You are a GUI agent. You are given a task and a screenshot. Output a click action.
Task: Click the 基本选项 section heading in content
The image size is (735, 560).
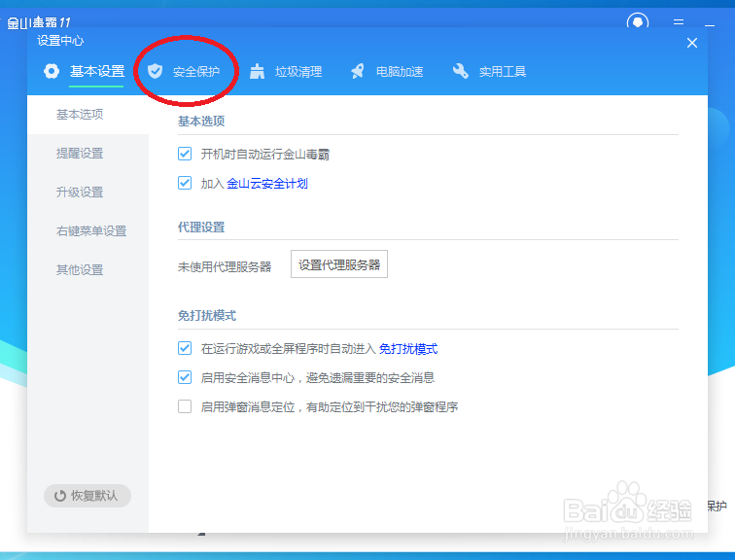[x=201, y=121]
